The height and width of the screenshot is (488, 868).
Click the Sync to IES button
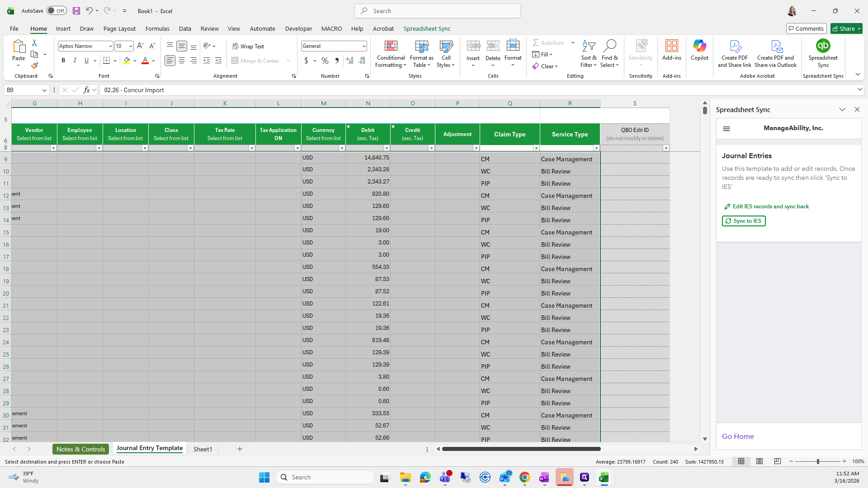[744, 221]
